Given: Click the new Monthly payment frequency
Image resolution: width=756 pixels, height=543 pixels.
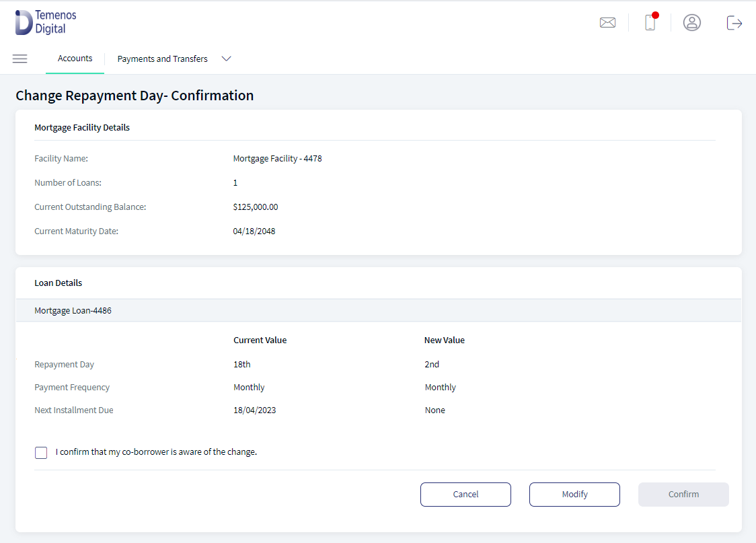Looking at the screenshot, I should click(x=440, y=388).
